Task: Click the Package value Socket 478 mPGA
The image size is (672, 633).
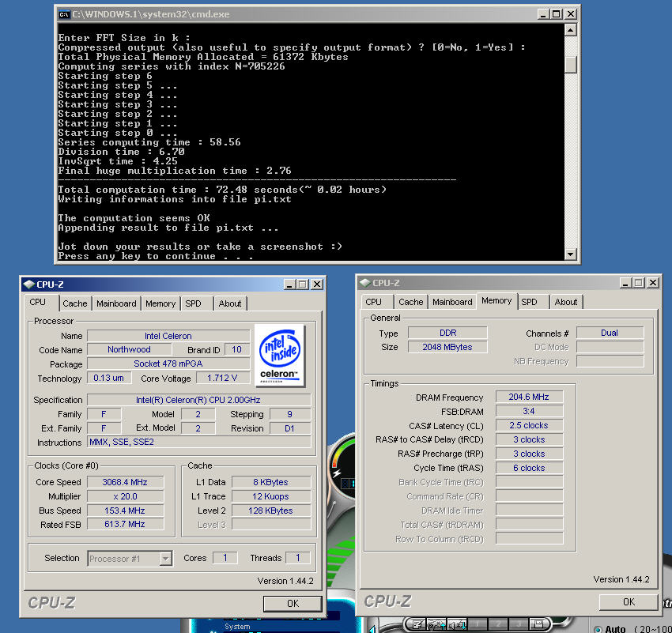Action: [x=168, y=364]
